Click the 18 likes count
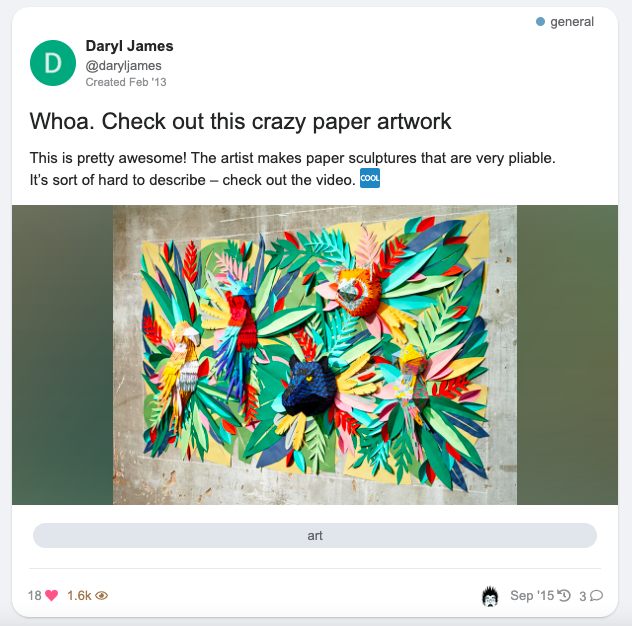Screen dimensions: 632x626 point(35,595)
